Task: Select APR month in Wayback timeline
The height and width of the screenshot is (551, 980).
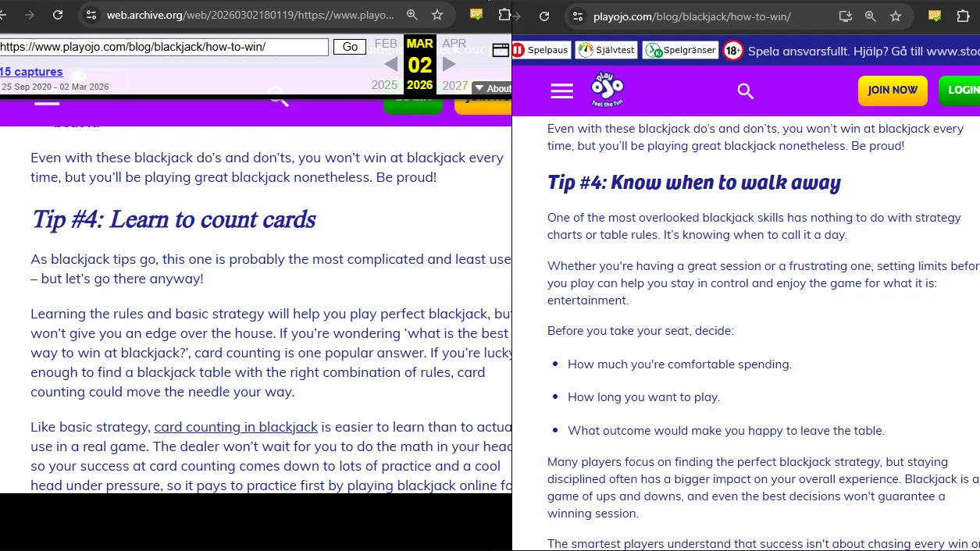Action: click(454, 44)
